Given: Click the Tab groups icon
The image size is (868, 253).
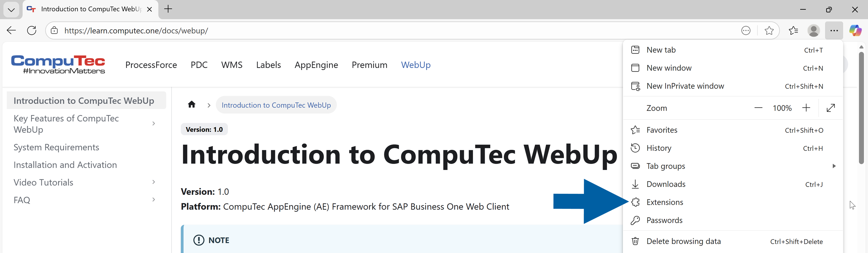Looking at the screenshot, I should click(x=635, y=166).
